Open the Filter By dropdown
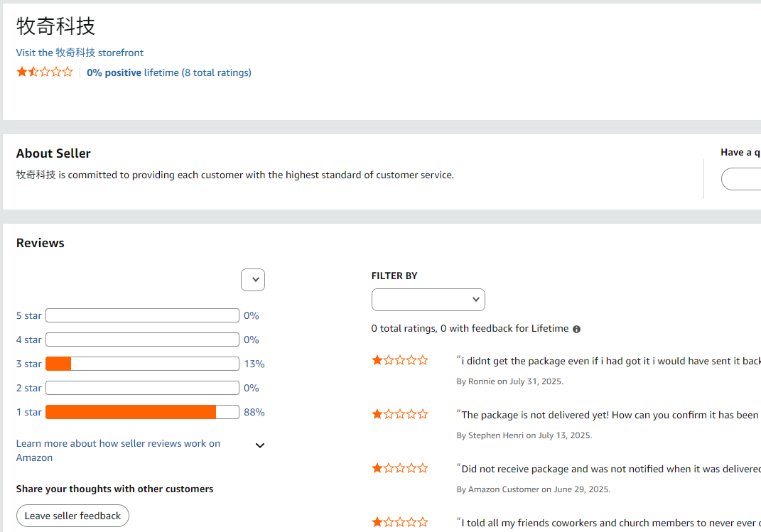761x532 pixels. [x=428, y=300]
